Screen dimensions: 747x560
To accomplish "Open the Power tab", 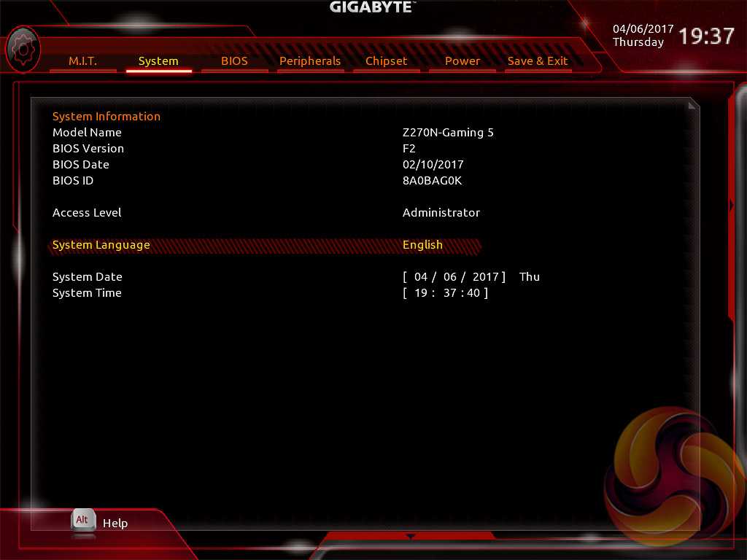I will pyautogui.click(x=462, y=61).
